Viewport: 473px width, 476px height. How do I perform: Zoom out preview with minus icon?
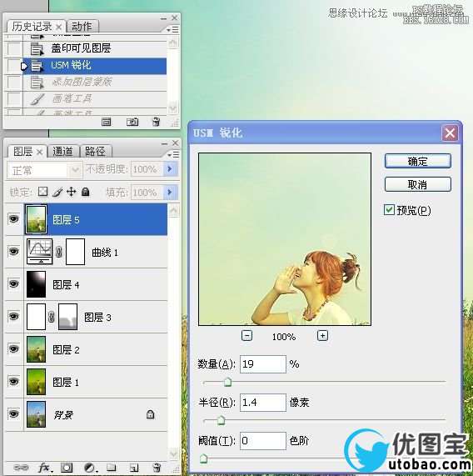pos(246,335)
